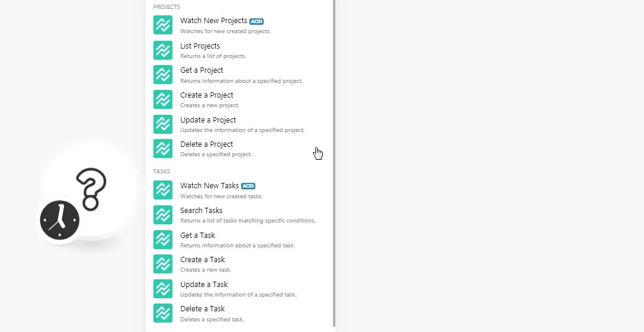Image resolution: width=644 pixels, height=332 pixels.
Task: Click the Watch New Projects module icon
Action: 163,25
